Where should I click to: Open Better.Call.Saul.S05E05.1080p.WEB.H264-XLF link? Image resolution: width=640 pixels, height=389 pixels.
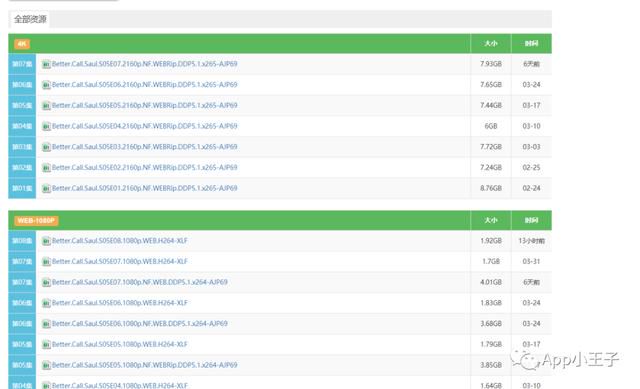(120, 344)
